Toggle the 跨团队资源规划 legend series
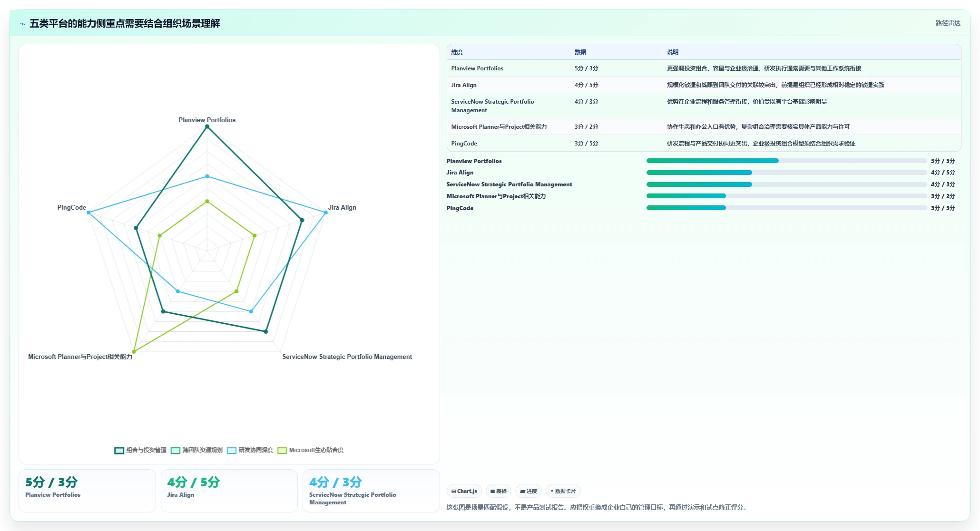The width and height of the screenshot is (980, 531). tap(196, 450)
